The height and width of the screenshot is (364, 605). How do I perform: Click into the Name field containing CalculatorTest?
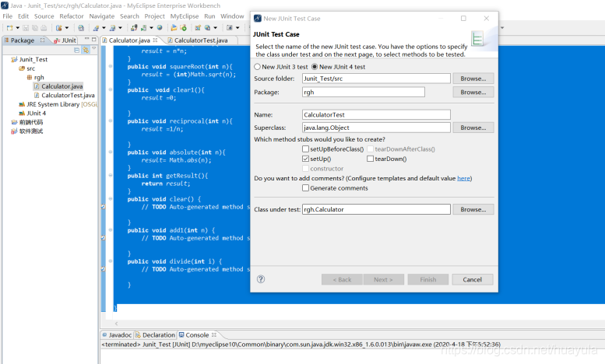point(376,114)
